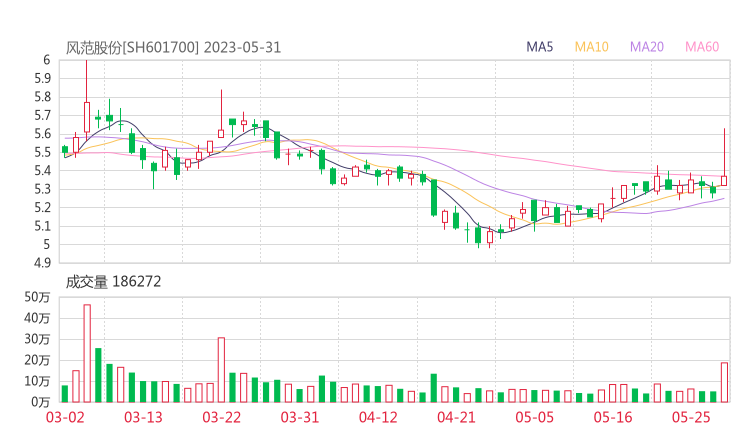The width and height of the screenshot is (740, 440).
Task: Click the 5.5 price axis label
Action: pyautogui.click(x=42, y=152)
